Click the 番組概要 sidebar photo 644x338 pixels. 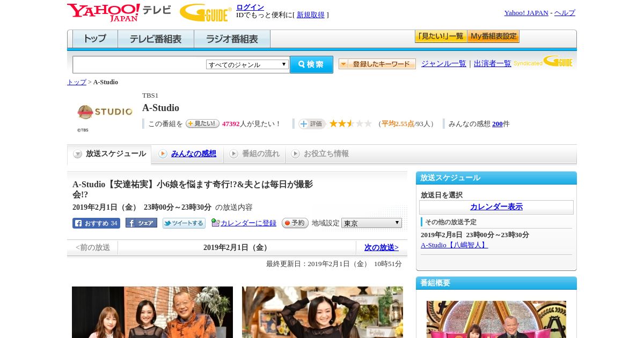496,319
